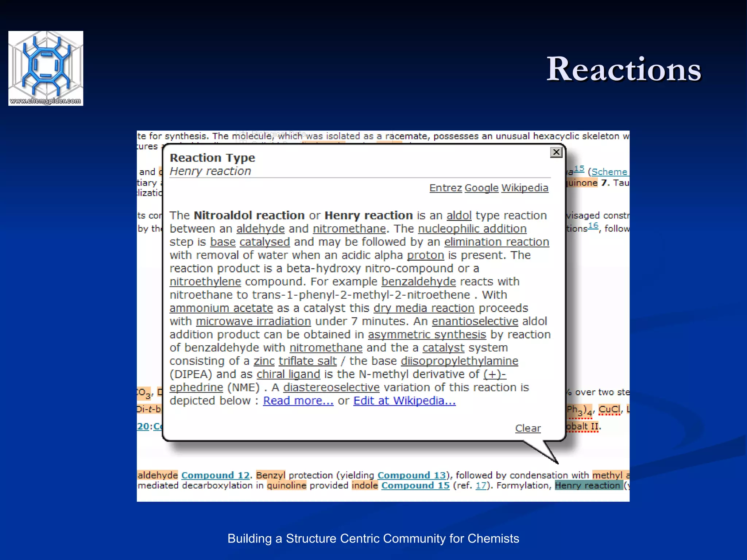This screenshot has height=560, width=747.
Task: Click the second 'nitromethane' link after benzaldehyde with
Action: pyautogui.click(x=326, y=348)
